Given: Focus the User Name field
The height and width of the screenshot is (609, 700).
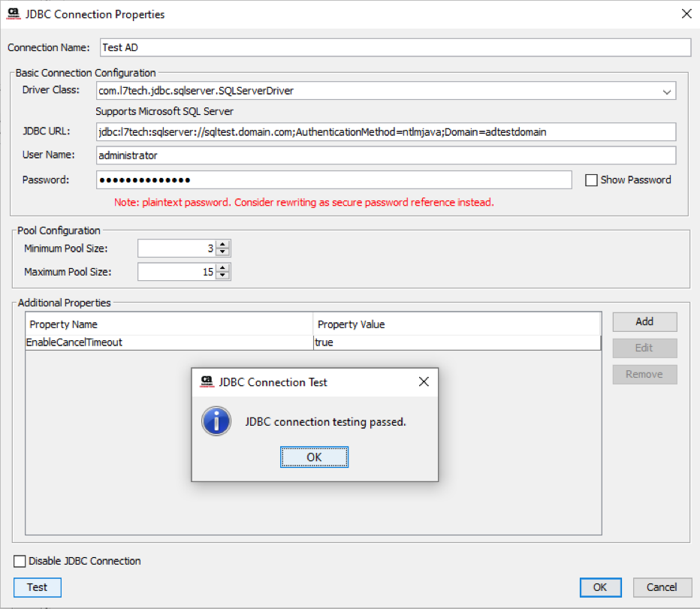Looking at the screenshot, I should click(x=386, y=155).
